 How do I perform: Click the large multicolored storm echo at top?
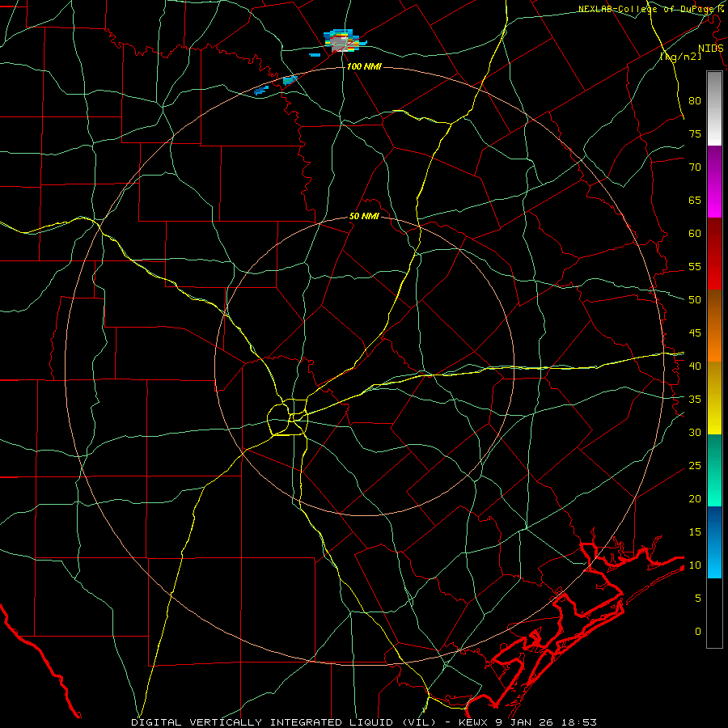[x=344, y=41]
